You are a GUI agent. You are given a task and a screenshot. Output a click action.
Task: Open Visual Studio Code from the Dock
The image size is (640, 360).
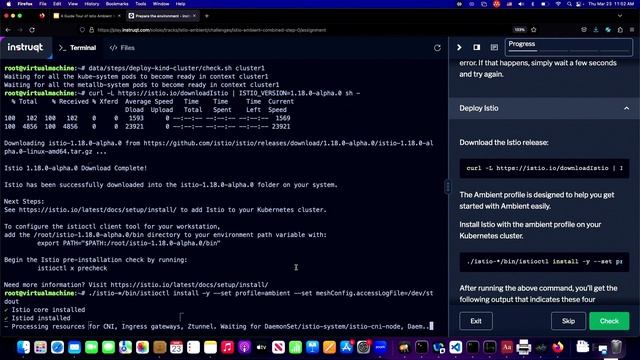(x=456, y=347)
